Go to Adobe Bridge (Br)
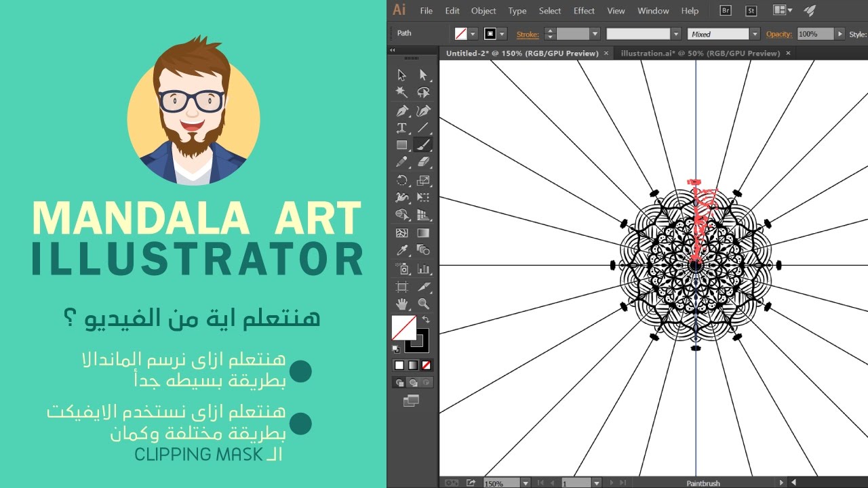Image resolution: width=868 pixels, height=488 pixels. (724, 11)
